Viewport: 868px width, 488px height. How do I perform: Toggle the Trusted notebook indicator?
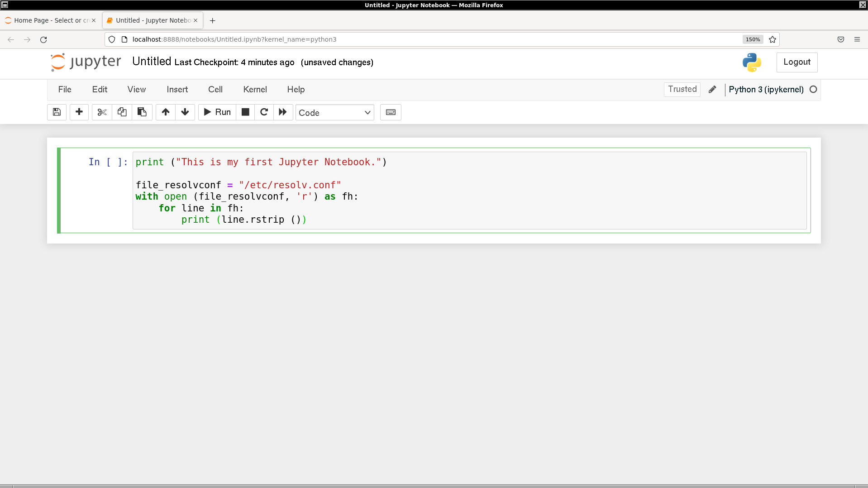tap(682, 89)
